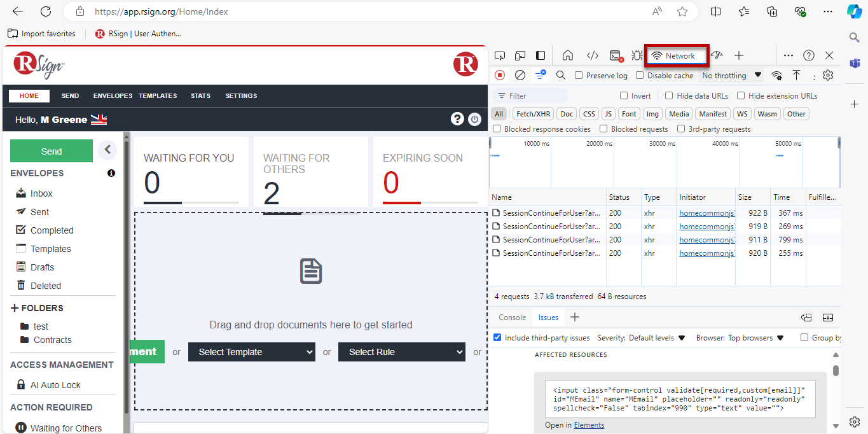This screenshot has width=868, height=434.
Task: Open the Select Rule dropdown
Action: click(x=402, y=352)
